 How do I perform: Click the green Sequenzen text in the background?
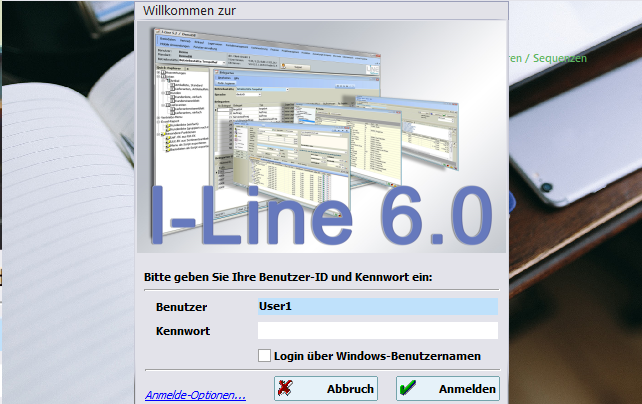point(560,59)
